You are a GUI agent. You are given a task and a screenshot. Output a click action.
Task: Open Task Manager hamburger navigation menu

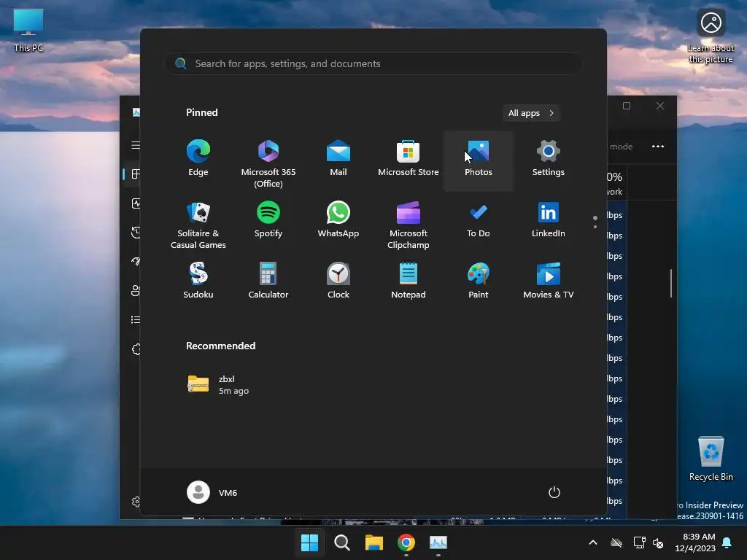pos(136,145)
